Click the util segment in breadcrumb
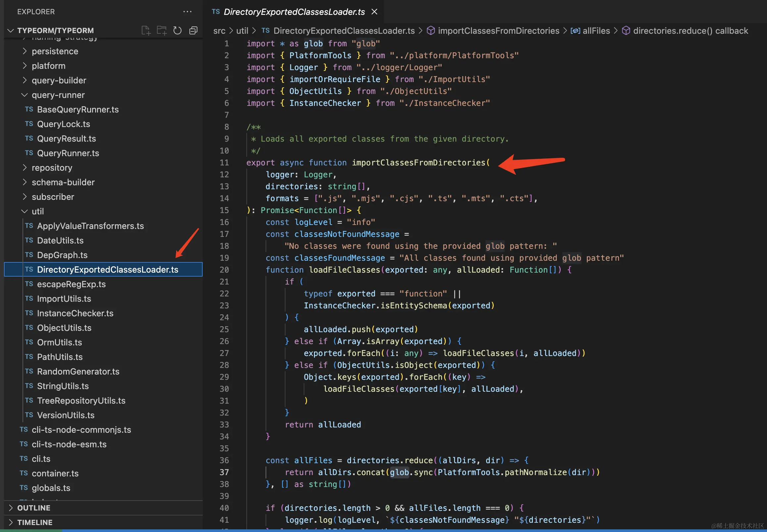 tap(242, 31)
